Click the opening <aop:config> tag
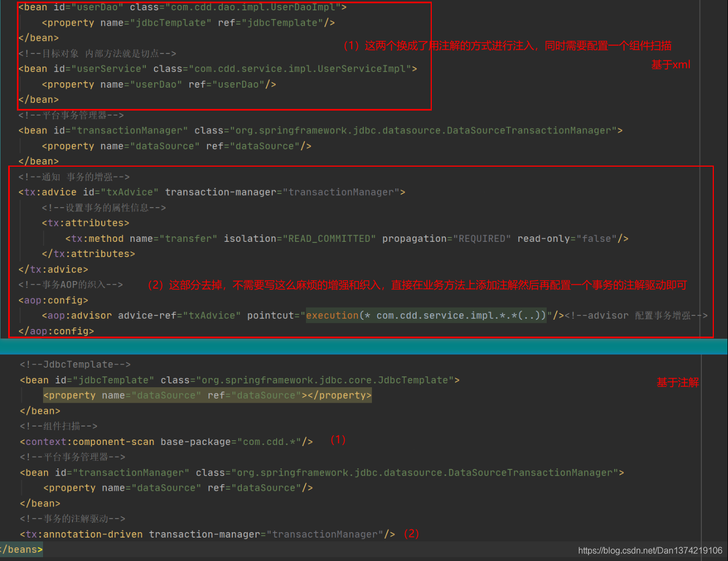This screenshot has height=561, width=728. (x=53, y=300)
